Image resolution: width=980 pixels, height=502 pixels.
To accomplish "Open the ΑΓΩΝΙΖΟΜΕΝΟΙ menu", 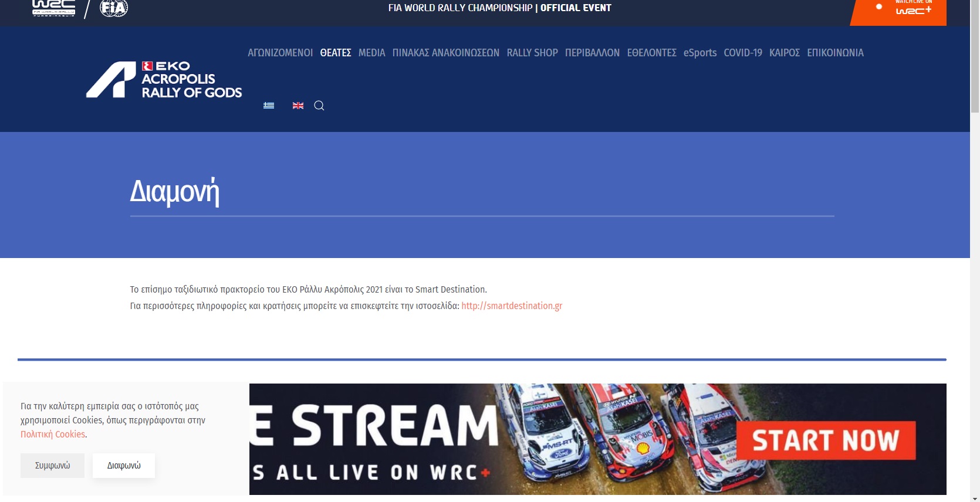I will 280,53.
